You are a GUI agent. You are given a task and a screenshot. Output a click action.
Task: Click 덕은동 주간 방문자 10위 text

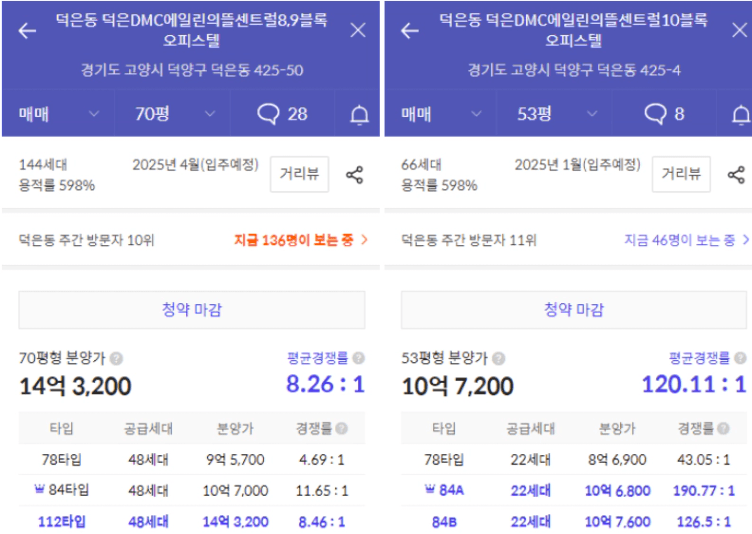tap(86, 240)
